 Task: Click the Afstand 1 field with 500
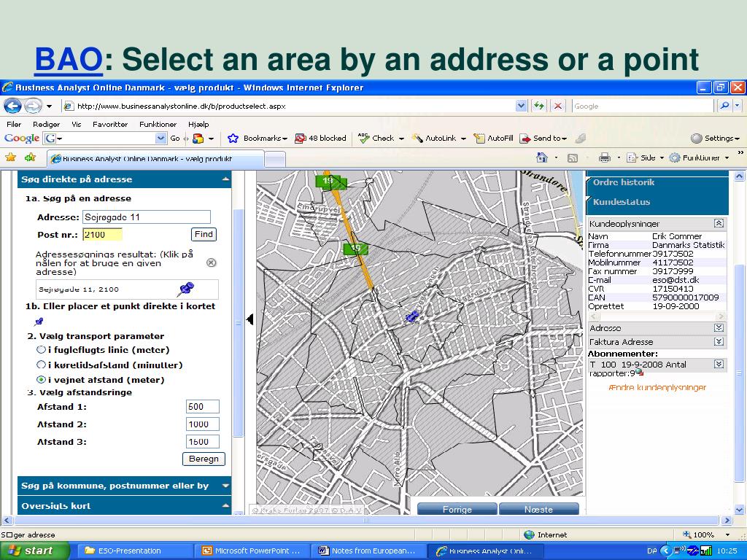(x=203, y=407)
